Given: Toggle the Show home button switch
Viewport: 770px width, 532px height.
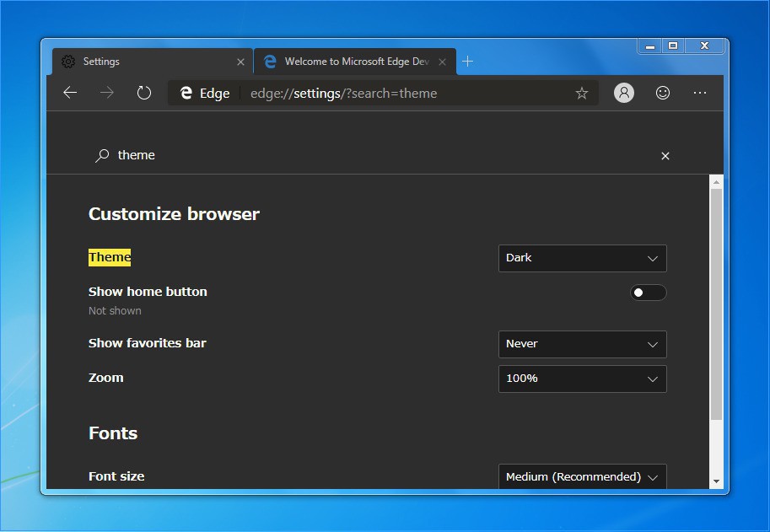Looking at the screenshot, I should coord(648,293).
